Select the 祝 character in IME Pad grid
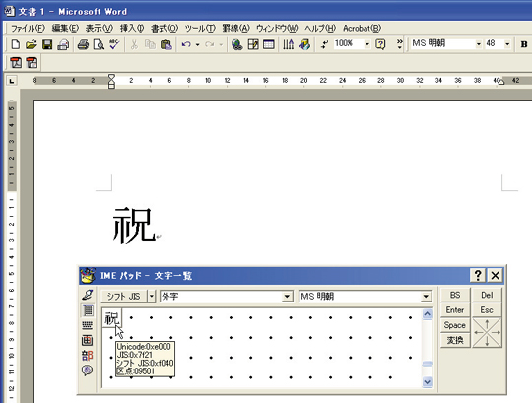Image resolution: width=532 pixels, height=403 pixels. click(111, 318)
